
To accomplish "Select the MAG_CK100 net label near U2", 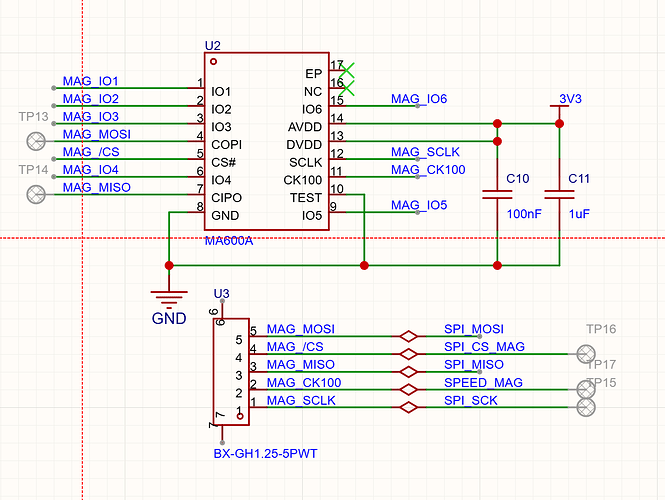I will point(428,170).
